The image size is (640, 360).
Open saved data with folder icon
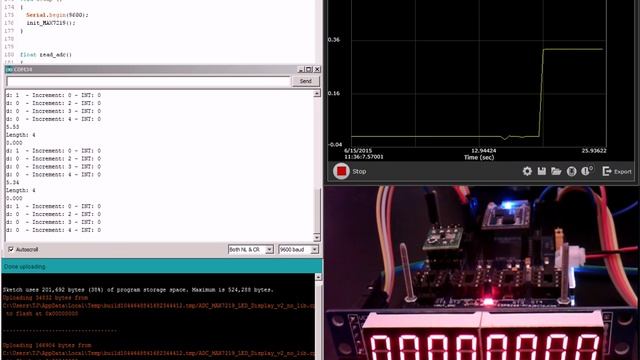556,171
